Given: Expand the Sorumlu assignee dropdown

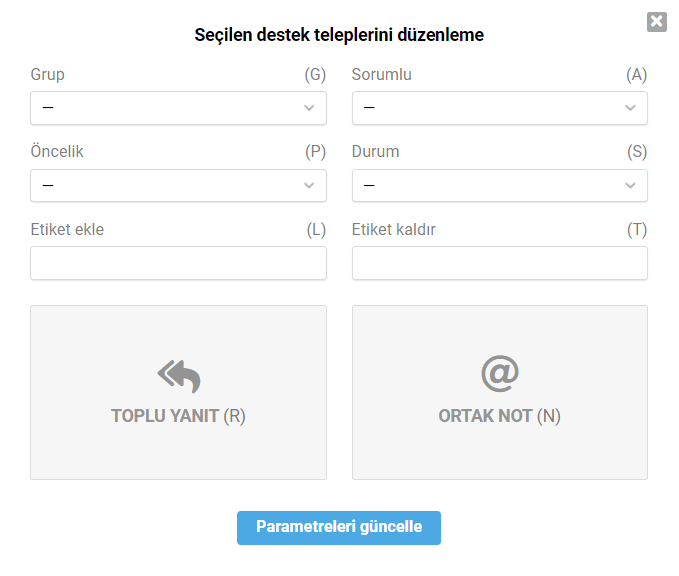Looking at the screenshot, I should coord(500,108).
